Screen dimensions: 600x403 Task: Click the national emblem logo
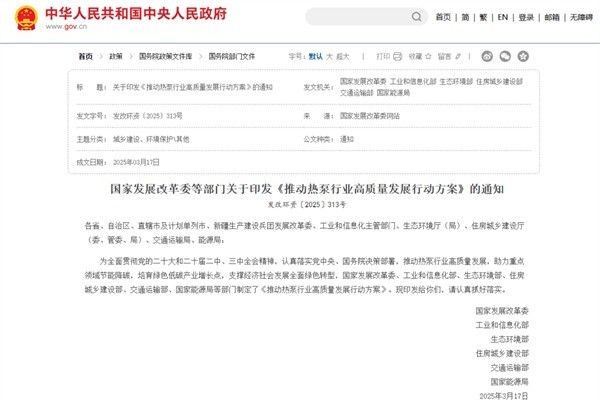click(x=26, y=18)
